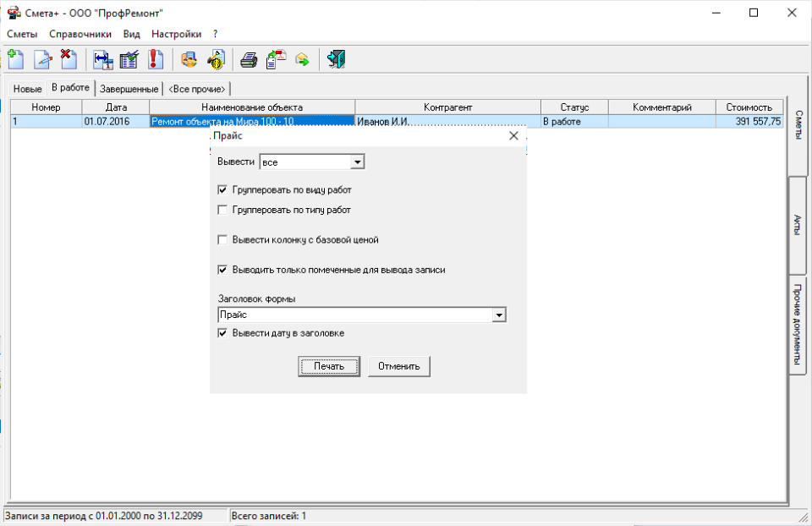The height and width of the screenshot is (526, 812).
Task: Click the red exclamation document icon
Action: click(x=156, y=59)
